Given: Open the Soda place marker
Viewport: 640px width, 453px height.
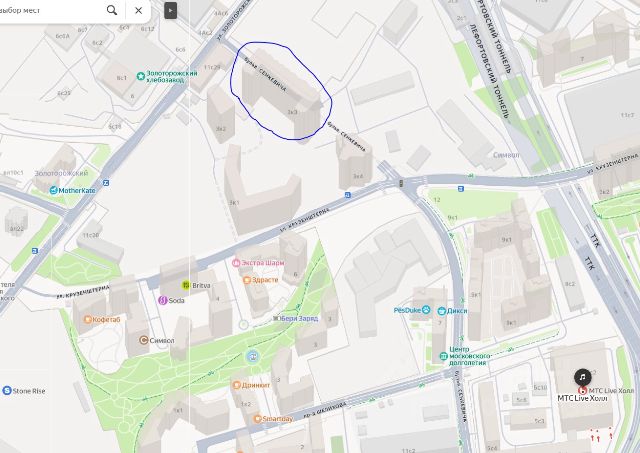Looking at the screenshot, I should pyautogui.click(x=162, y=300).
